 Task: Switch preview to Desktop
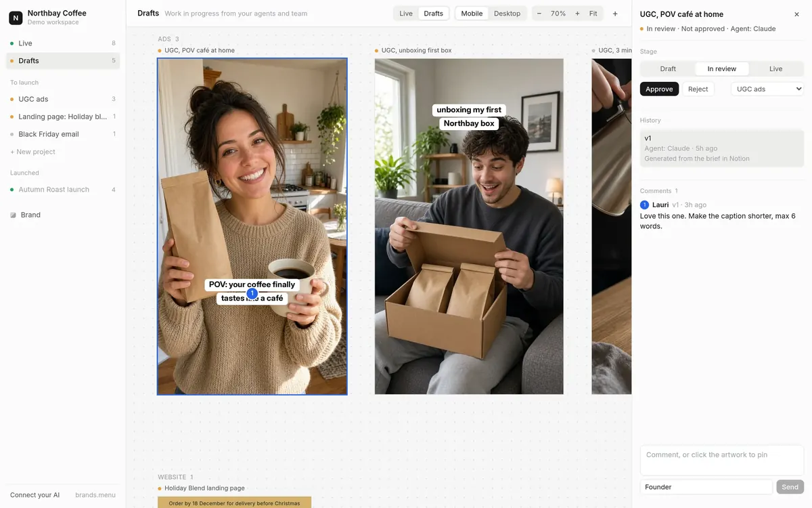(507, 14)
